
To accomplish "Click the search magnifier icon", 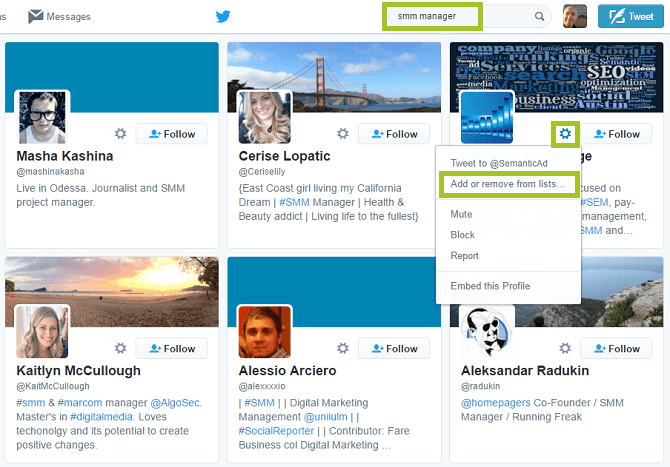I will point(539,16).
